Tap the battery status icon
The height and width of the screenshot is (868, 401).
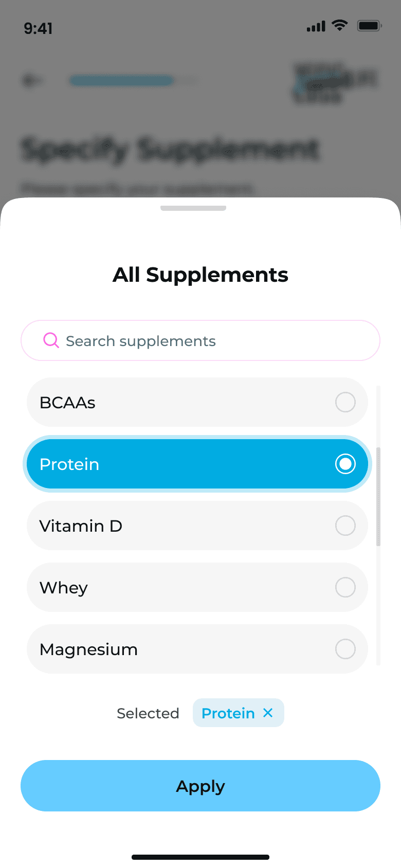pos(369,26)
